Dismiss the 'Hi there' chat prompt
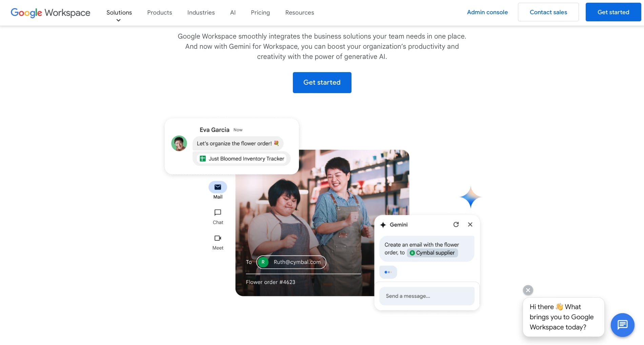The height and width of the screenshot is (345, 644). pyautogui.click(x=528, y=290)
